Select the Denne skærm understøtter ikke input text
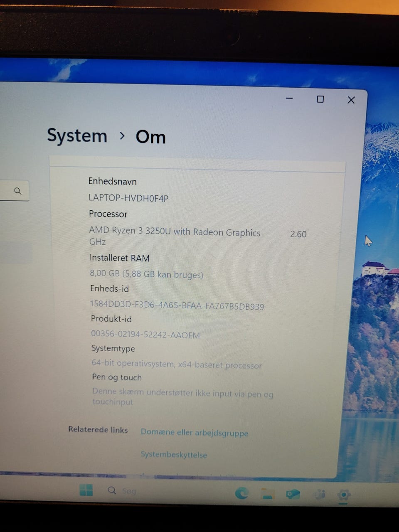Screen dimensions: 399x532 pyautogui.click(x=183, y=396)
